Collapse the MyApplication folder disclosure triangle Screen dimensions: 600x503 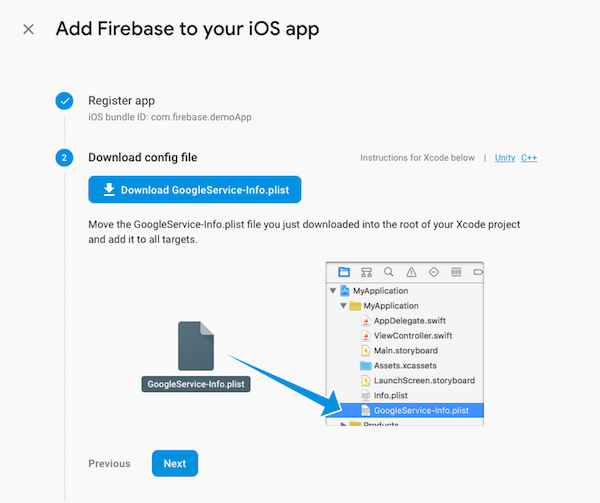[x=344, y=305]
